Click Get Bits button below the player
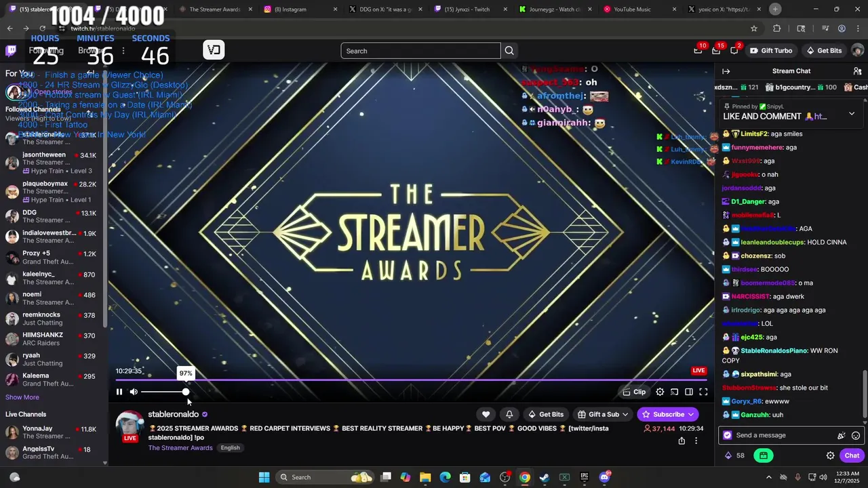The width and height of the screenshot is (868, 488). pyautogui.click(x=546, y=414)
